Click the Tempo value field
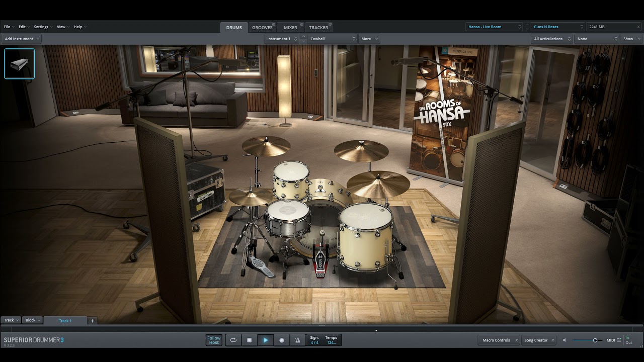 point(331,340)
